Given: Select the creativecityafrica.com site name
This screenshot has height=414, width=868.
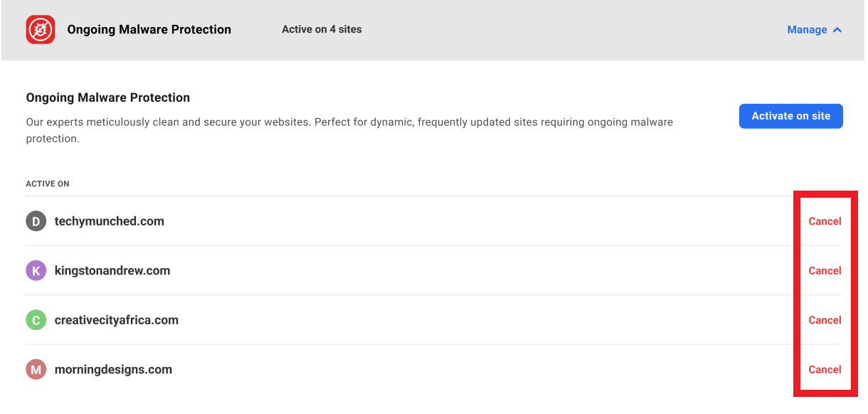Looking at the screenshot, I should 117,320.
